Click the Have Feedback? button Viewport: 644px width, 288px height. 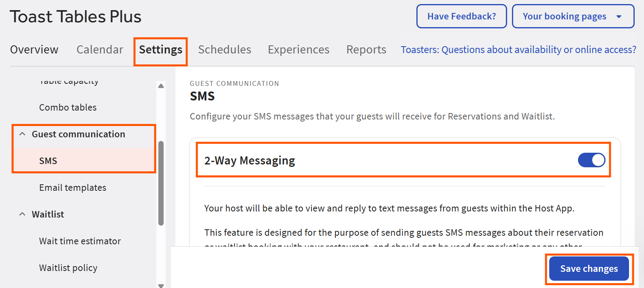(461, 16)
